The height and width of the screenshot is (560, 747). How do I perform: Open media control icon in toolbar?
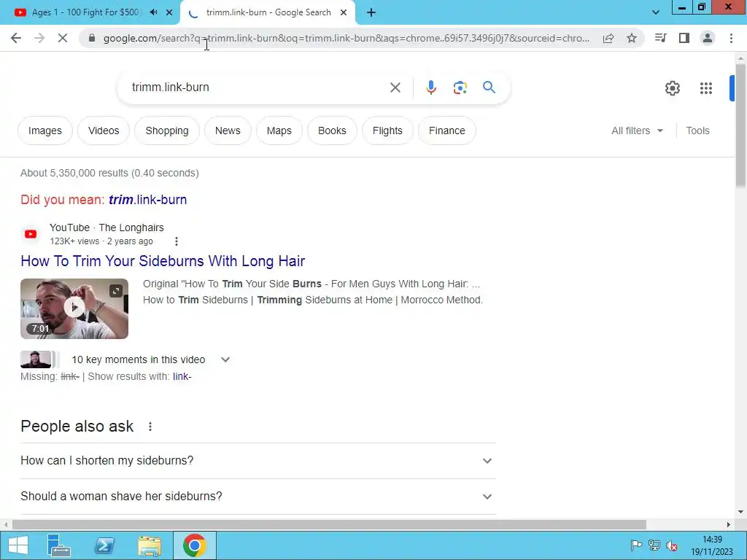point(660,38)
